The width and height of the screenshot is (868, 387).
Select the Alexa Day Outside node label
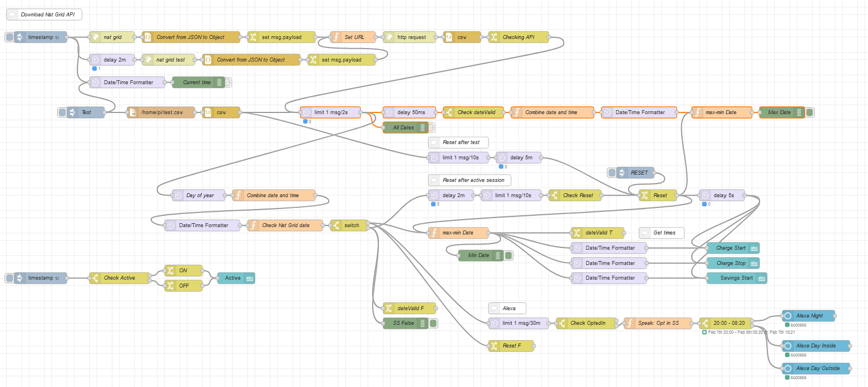point(818,368)
